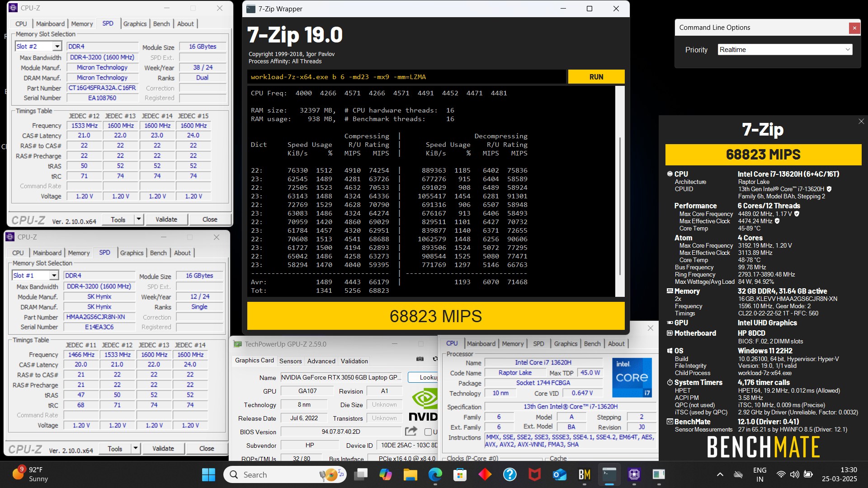Open Mainboard tab in bottom-left CPU-Z window
Image resolution: width=868 pixels, height=488 pixels.
click(47, 253)
